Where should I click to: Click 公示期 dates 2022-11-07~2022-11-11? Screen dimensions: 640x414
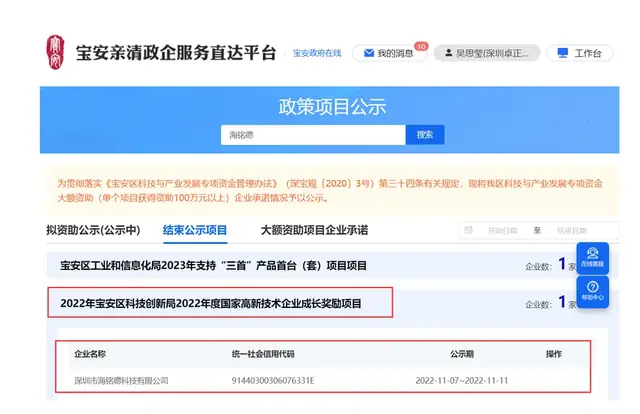[462, 381]
